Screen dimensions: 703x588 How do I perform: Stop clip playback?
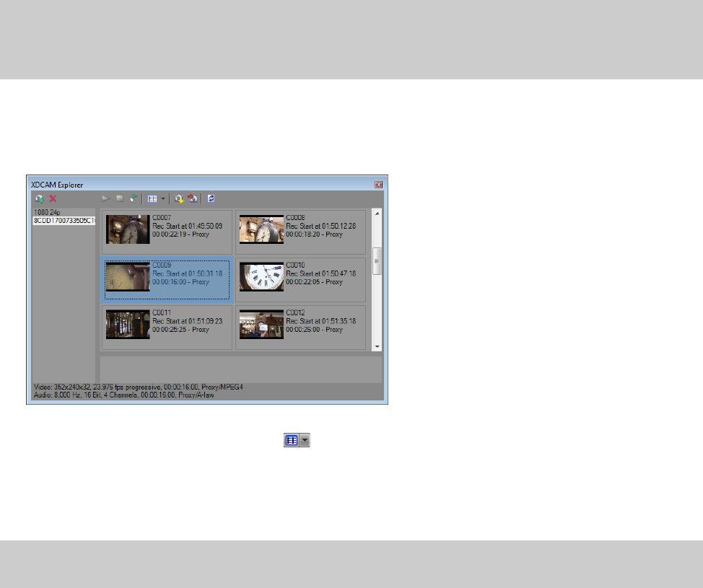point(120,198)
